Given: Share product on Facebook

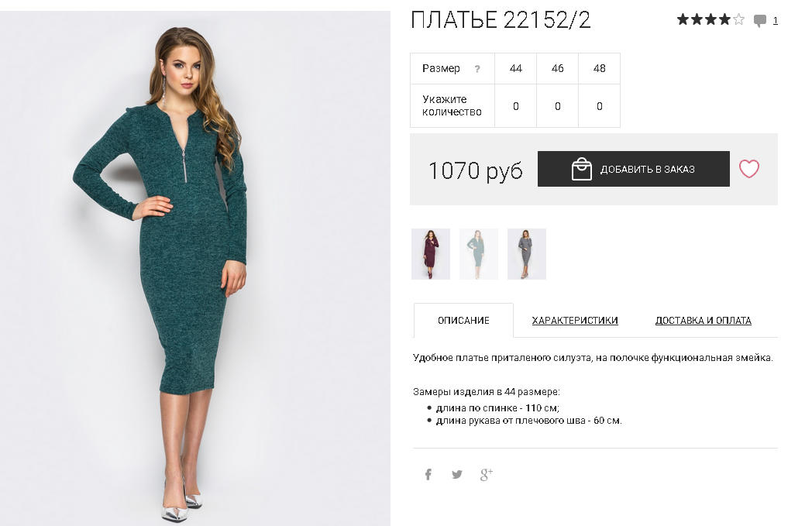Looking at the screenshot, I should (x=428, y=474).
